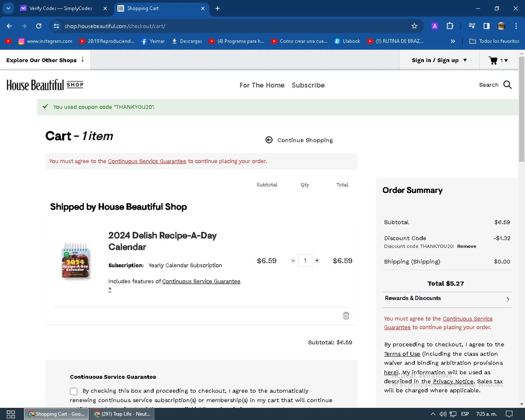
Task: Open the Subscribe menu
Action: click(x=308, y=85)
